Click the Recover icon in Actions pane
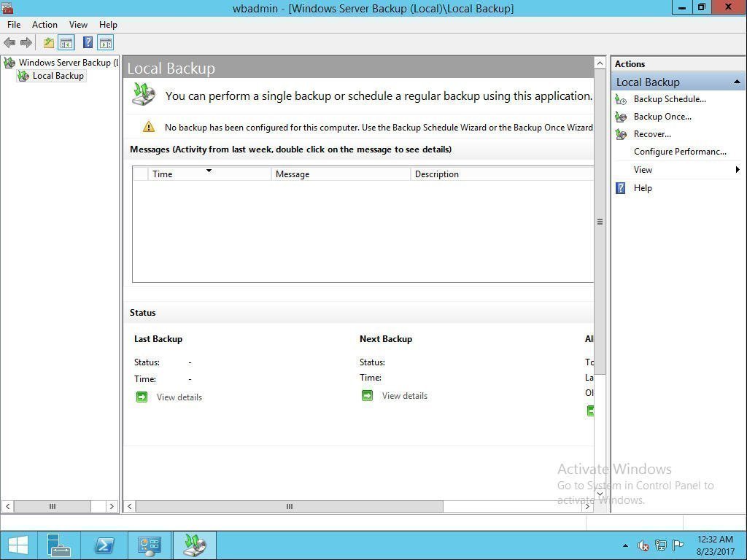The image size is (747, 560). pyautogui.click(x=621, y=134)
